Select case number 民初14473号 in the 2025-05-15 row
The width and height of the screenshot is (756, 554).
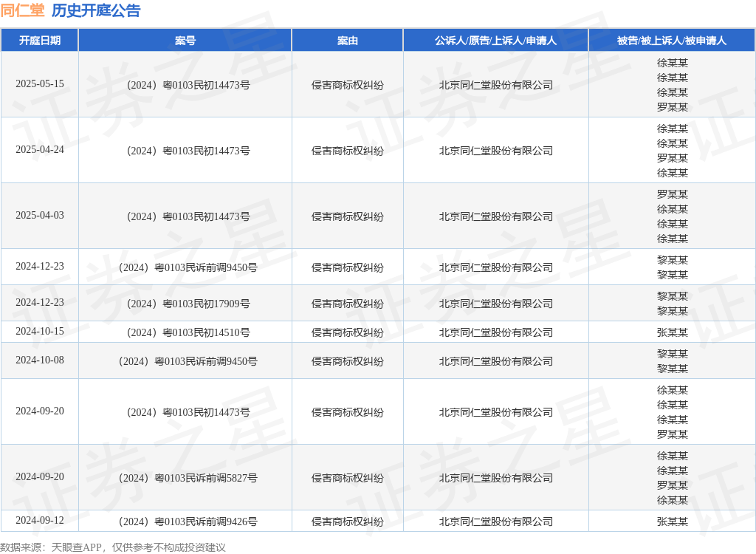coord(188,85)
